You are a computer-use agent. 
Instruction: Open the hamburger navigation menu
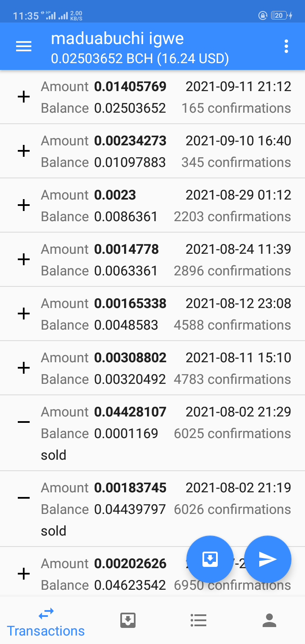coord(24,47)
